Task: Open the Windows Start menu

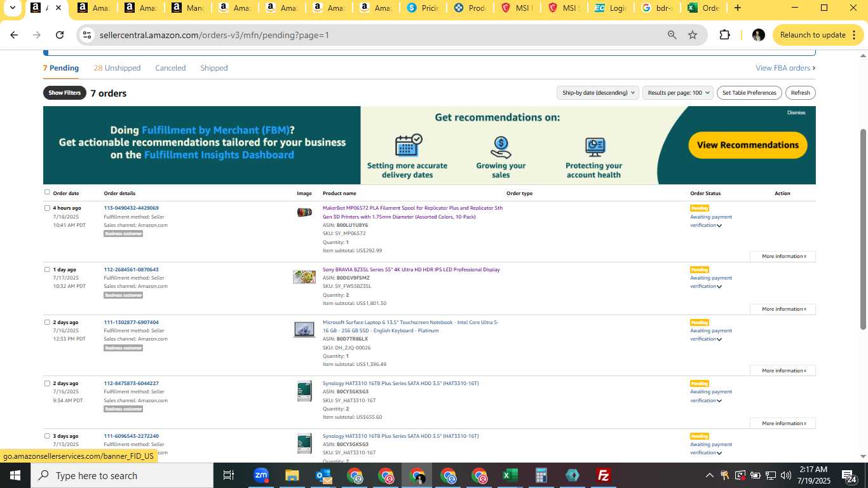Action: coord(15,475)
